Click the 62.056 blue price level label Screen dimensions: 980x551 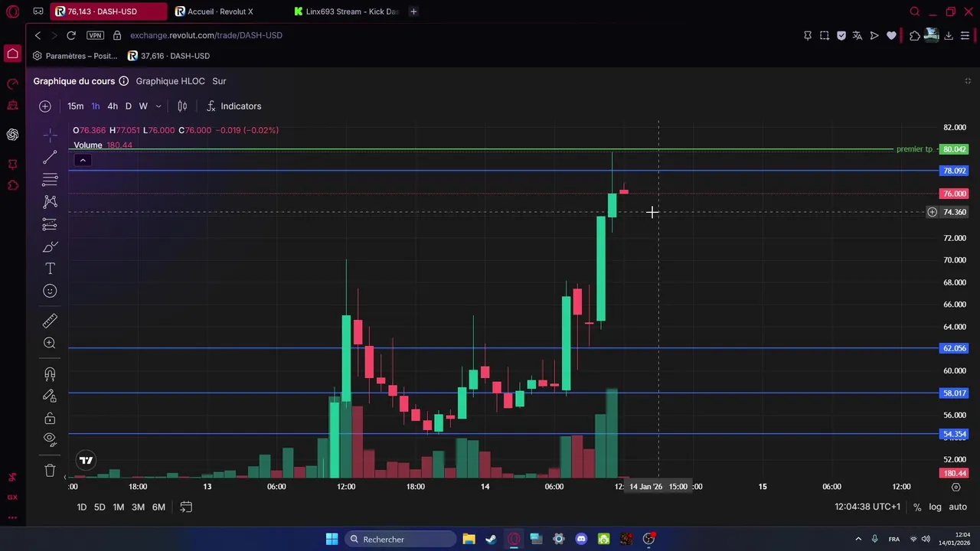[x=954, y=348]
